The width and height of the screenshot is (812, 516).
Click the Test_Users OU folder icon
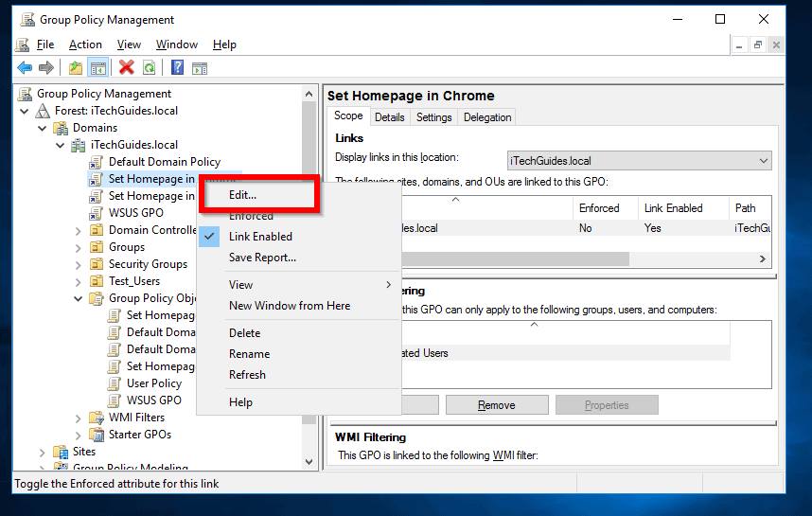coord(97,281)
